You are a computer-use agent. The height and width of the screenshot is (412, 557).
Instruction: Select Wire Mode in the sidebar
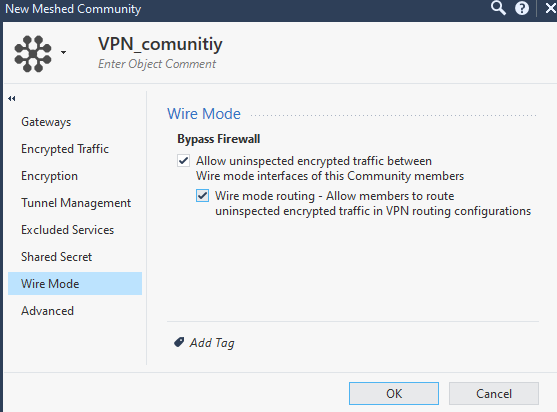tap(75, 283)
